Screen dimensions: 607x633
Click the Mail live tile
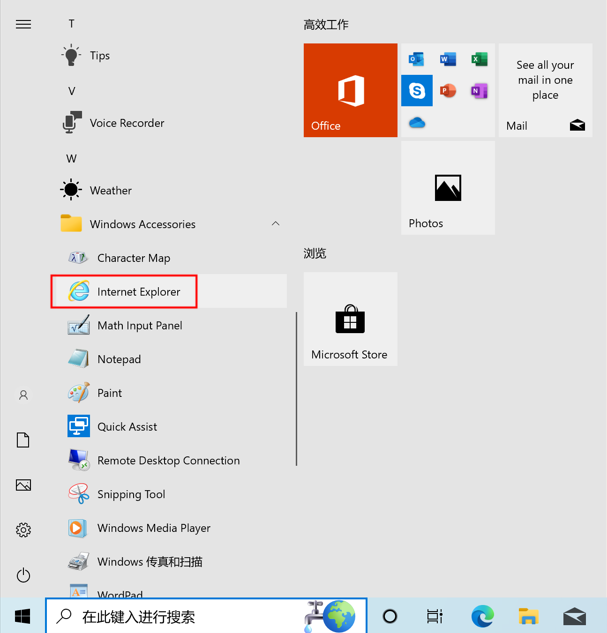coord(545,90)
